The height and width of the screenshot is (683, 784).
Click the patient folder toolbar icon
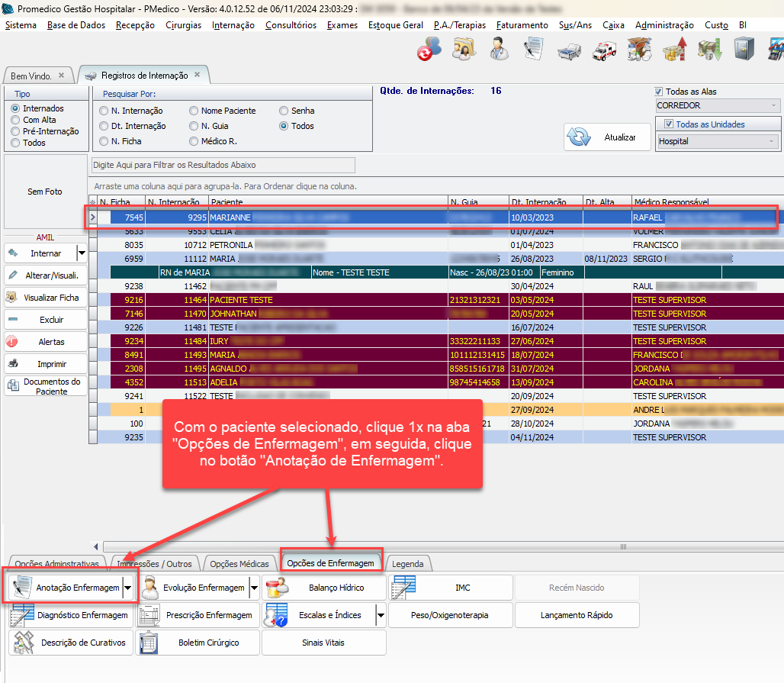tap(463, 50)
